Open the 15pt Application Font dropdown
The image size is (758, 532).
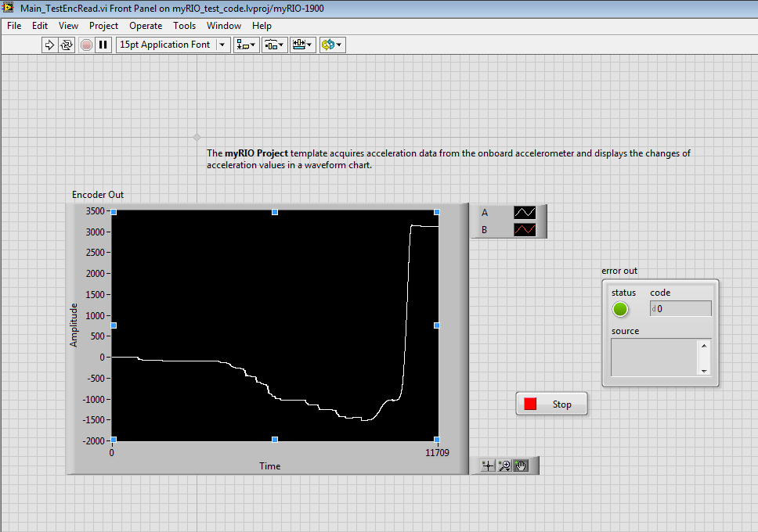click(172, 45)
